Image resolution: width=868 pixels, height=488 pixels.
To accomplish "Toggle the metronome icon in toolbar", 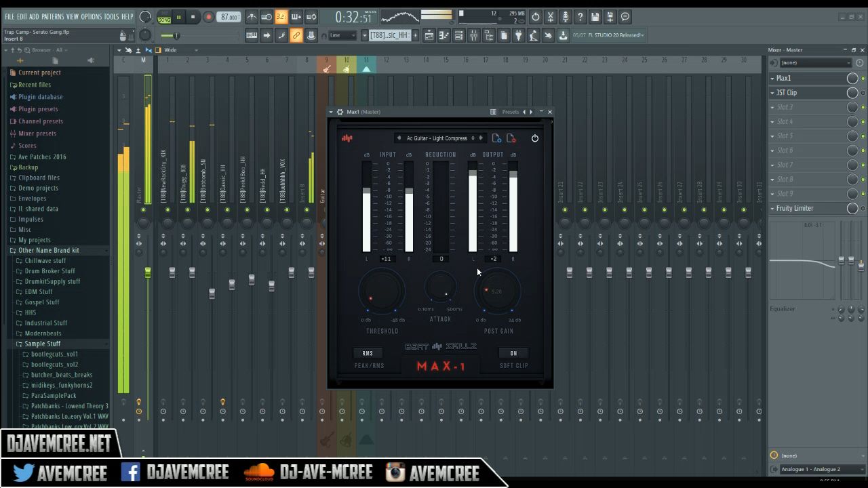I will (251, 17).
